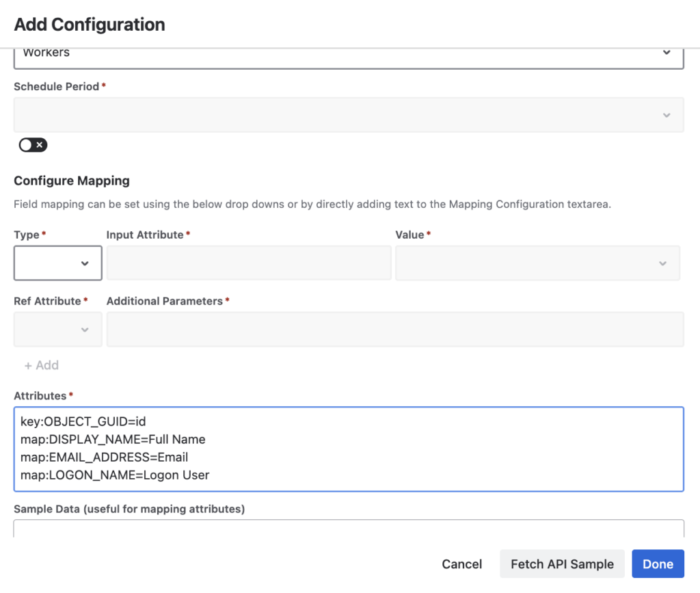Cancel the Add Configuration dialog
700x593 pixels.
tap(462, 564)
